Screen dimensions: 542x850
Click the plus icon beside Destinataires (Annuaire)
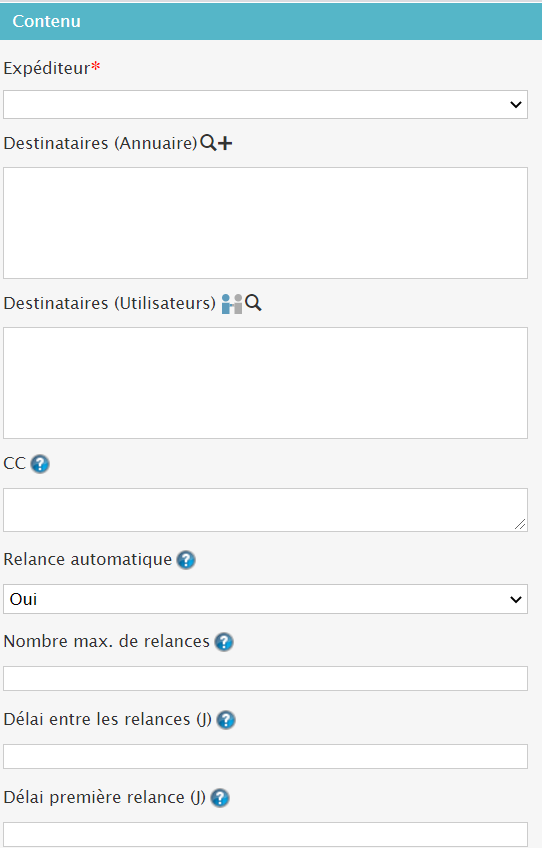point(225,144)
